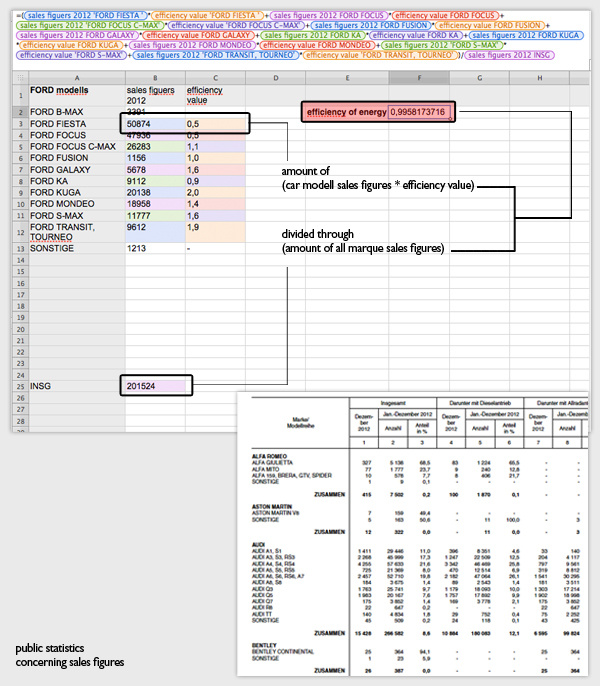Select the 2,0 efficiency cell for FORD KUGA
The height and width of the screenshot is (686, 600).
coord(215,192)
